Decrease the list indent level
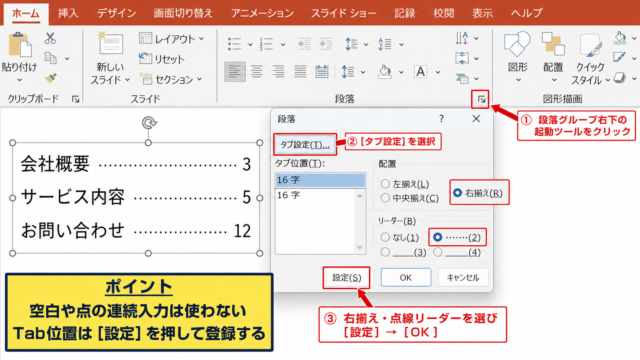640x360 pixels. tap(304, 44)
